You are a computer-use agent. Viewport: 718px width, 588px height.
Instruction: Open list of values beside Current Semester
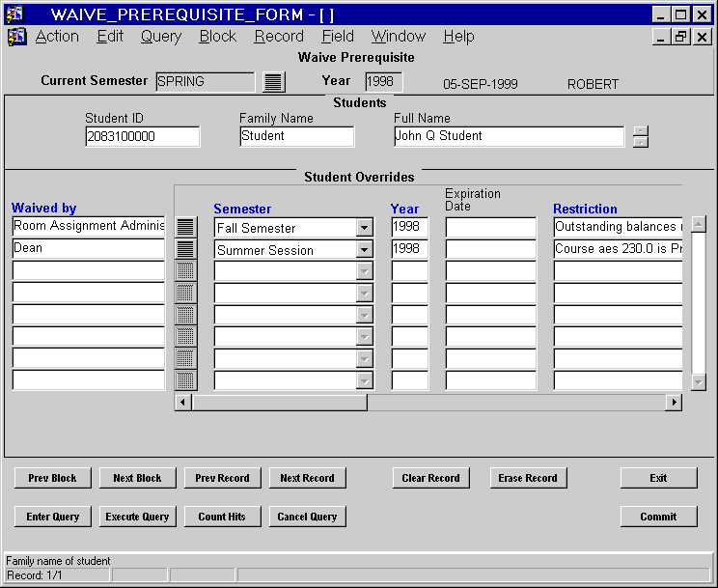point(274,82)
